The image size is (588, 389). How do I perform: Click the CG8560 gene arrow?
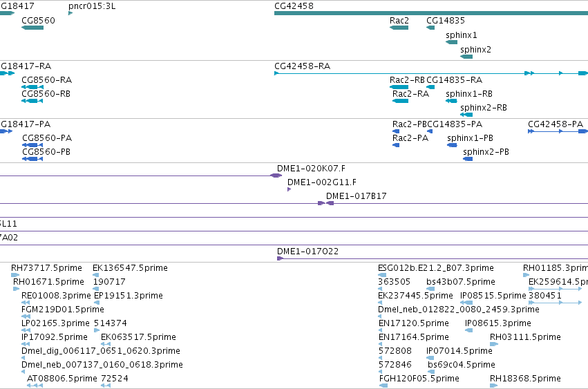pyautogui.click(x=32, y=28)
